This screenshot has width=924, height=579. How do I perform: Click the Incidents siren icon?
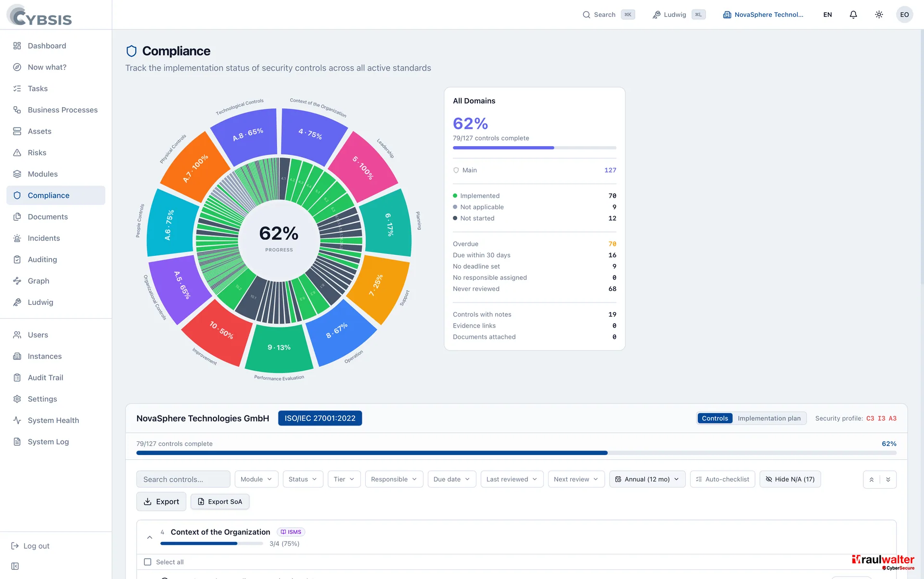point(17,238)
